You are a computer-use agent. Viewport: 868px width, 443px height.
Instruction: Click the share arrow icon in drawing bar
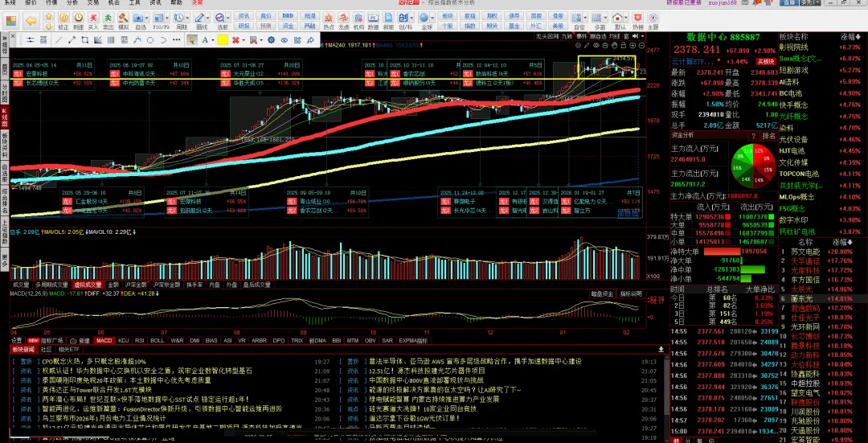(x=310, y=40)
